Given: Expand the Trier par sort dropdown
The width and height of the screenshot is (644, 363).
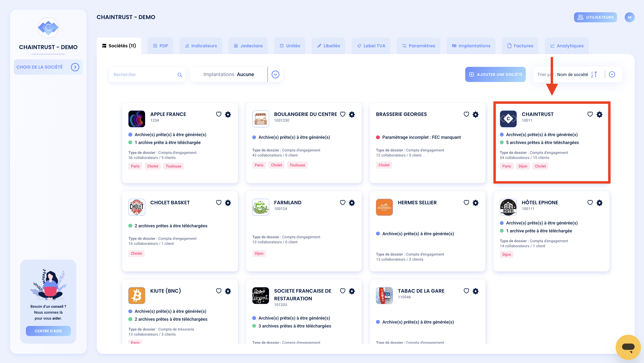Looking at the screenshot, I should click(612, 75).
